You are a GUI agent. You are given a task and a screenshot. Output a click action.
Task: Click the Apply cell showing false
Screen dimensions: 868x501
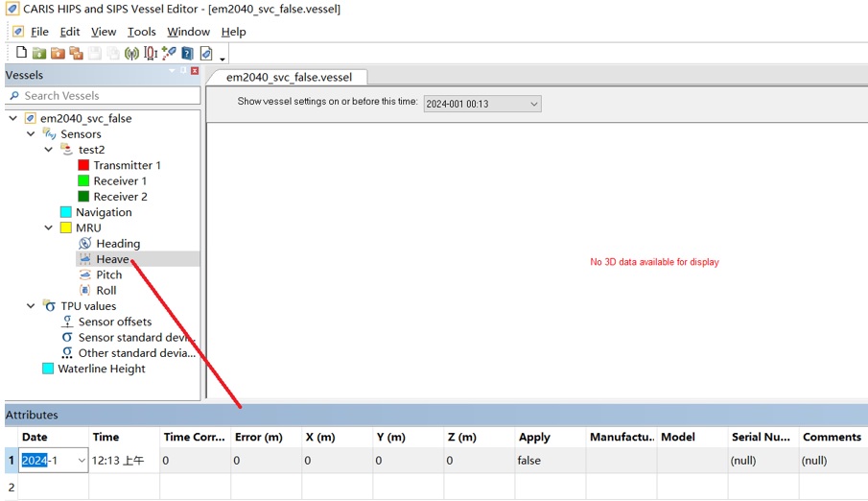(550, 460)
